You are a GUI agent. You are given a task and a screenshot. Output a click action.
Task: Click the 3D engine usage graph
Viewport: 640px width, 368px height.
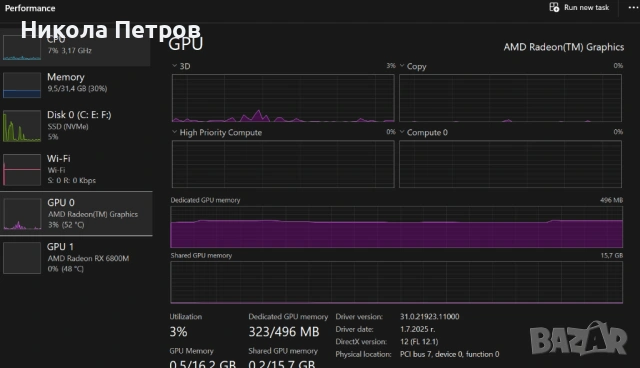tap(283, 98)
